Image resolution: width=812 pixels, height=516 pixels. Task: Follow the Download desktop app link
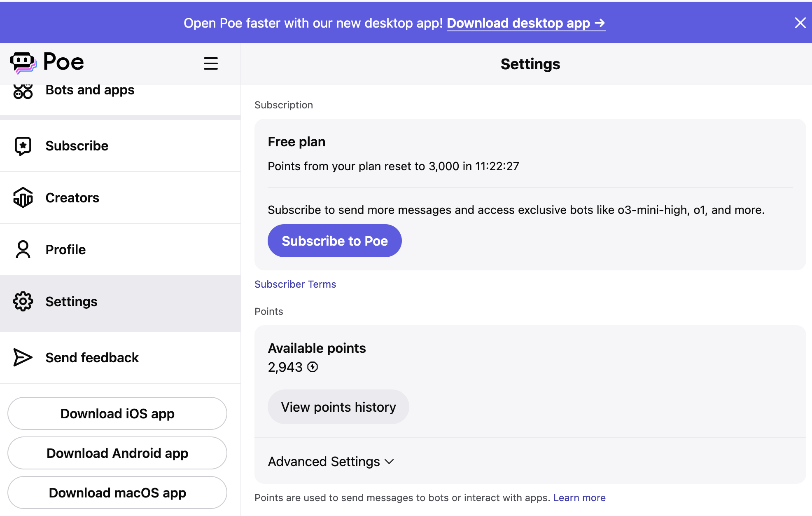[526, 23]
